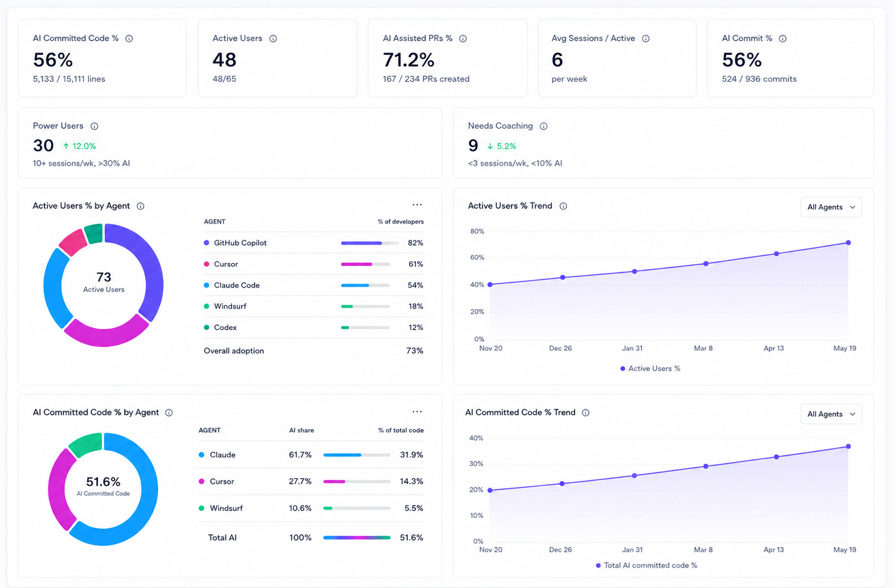Click info icon for Active Users % Trend

pyautogui.click(x=563, y=206)
